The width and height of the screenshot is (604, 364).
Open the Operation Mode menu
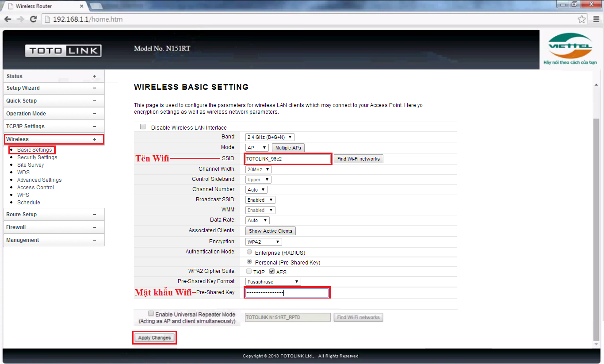point(54,114)
